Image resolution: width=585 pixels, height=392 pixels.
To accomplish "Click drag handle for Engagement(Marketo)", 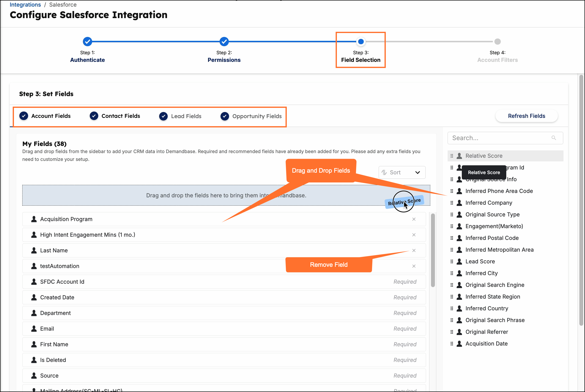I will coord(452,226).
